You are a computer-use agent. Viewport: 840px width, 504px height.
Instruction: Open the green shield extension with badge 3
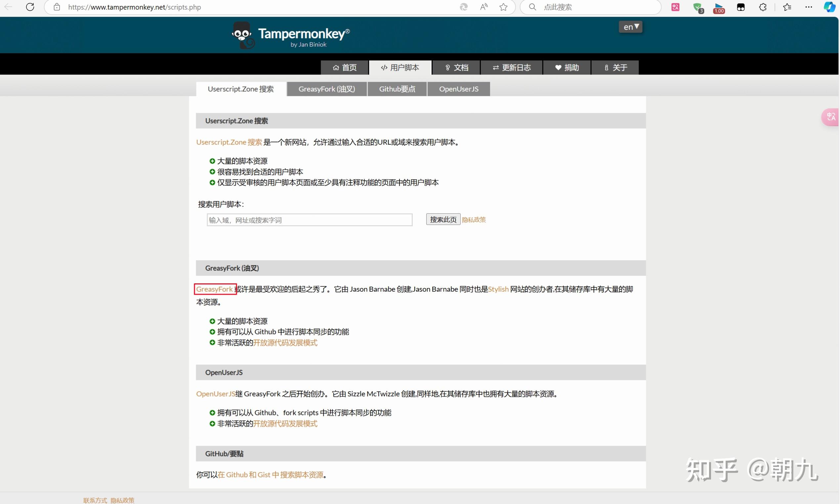tap(698, 8)
